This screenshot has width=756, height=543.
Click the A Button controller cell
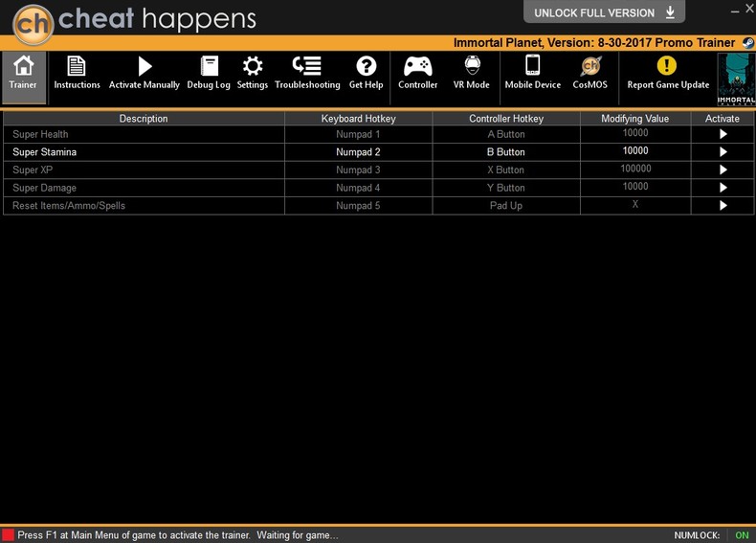(x=506, y=134)
